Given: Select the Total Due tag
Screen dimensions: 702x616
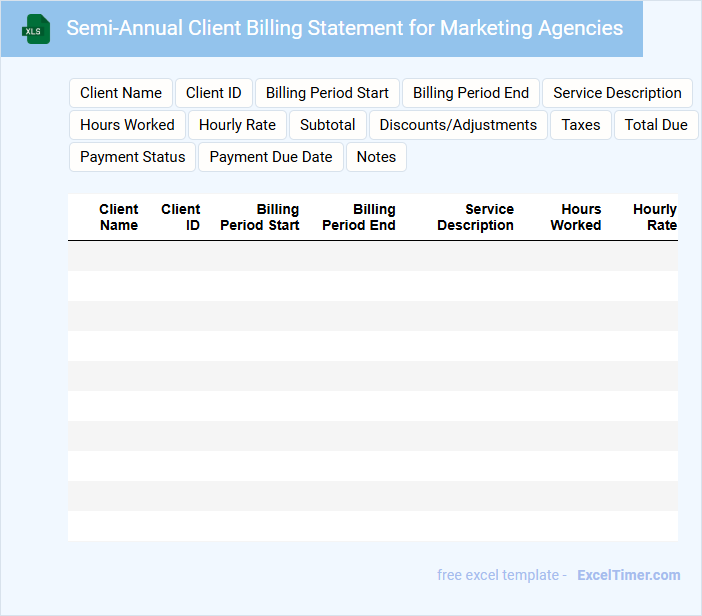Looking at the screenshot, I should point(656,125).
